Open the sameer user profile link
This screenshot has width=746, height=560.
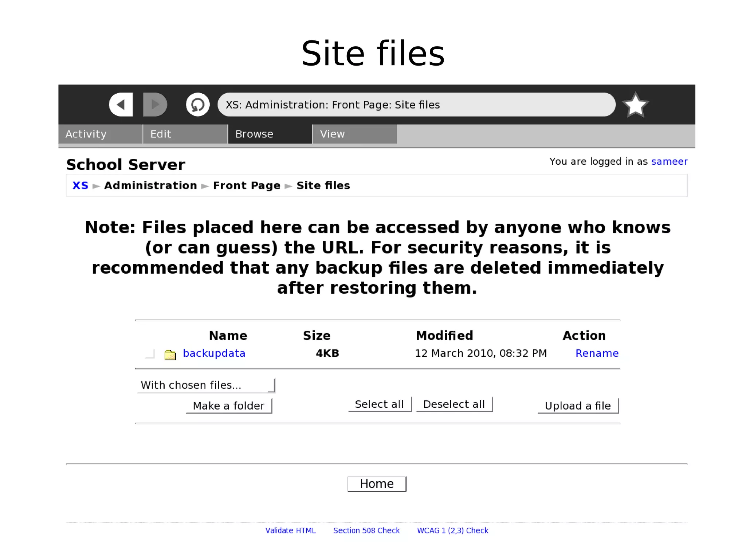coord(669,161)
